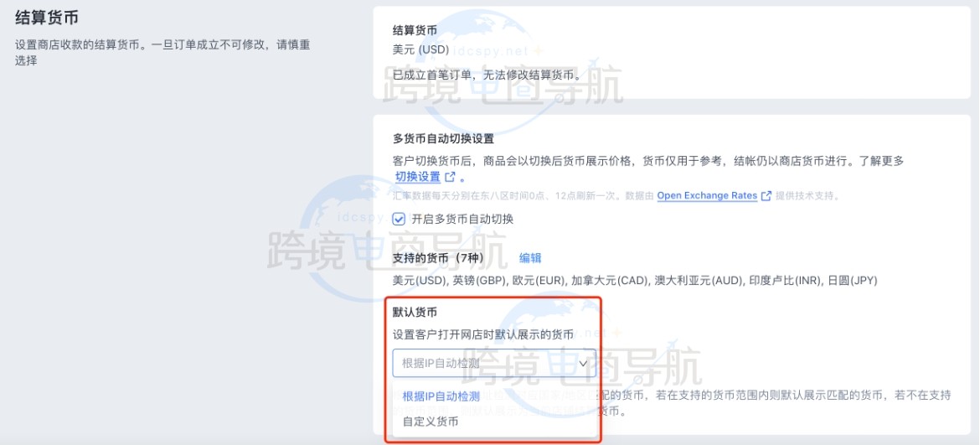Image resolution: width=980 pixels, height=445 pixels.
Task: Click the 默认货币 label
Action: point(415,312)
